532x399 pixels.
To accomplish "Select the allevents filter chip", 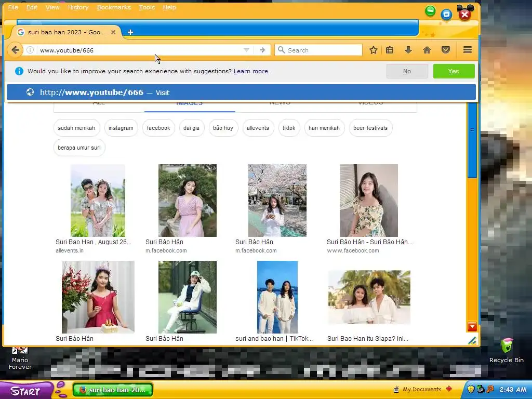I will 258,128.
